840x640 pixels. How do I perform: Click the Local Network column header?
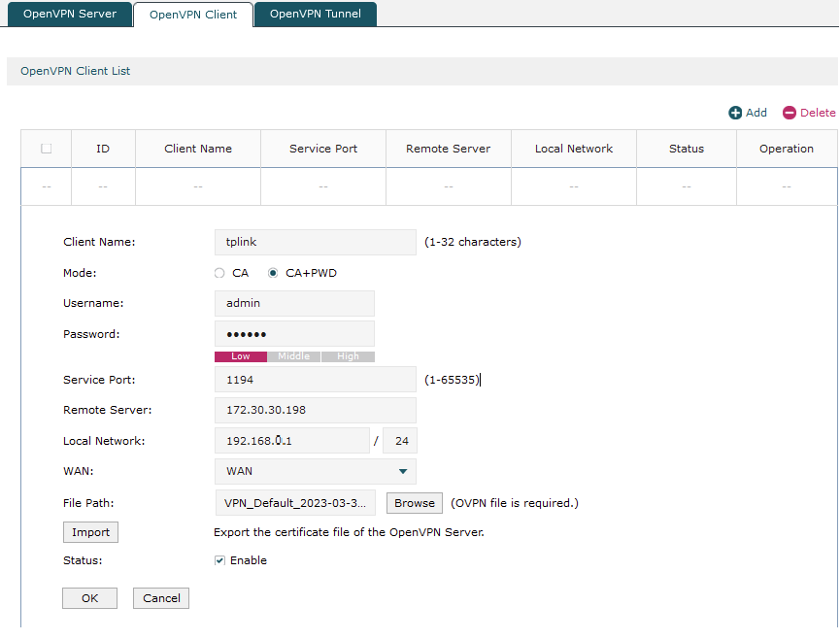tap(574, 149)
